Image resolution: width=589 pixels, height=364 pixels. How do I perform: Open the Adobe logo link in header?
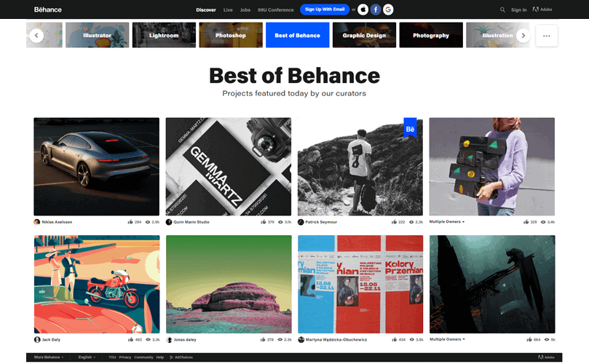(542, 9)
